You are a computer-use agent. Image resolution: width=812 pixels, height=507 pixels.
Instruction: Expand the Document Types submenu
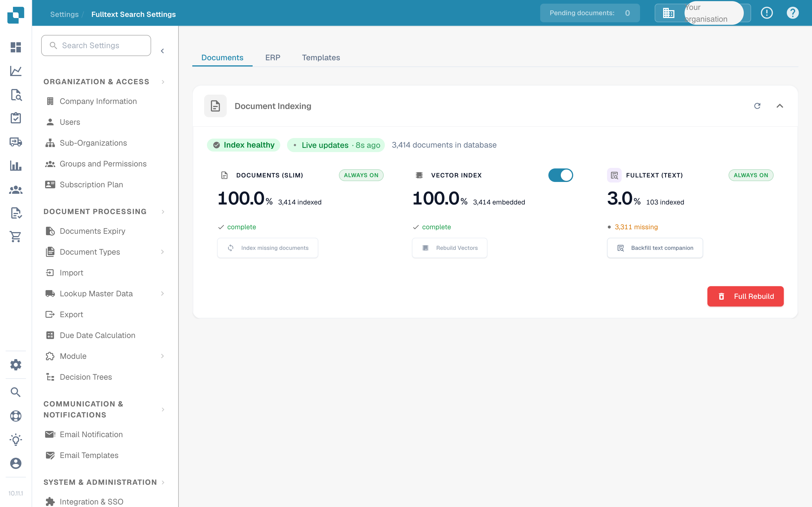(x=162, y=252)
